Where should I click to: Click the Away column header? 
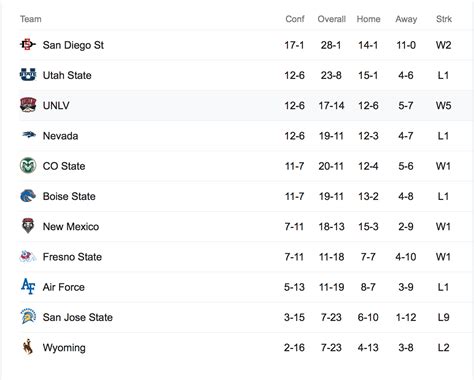pos(406,19)
